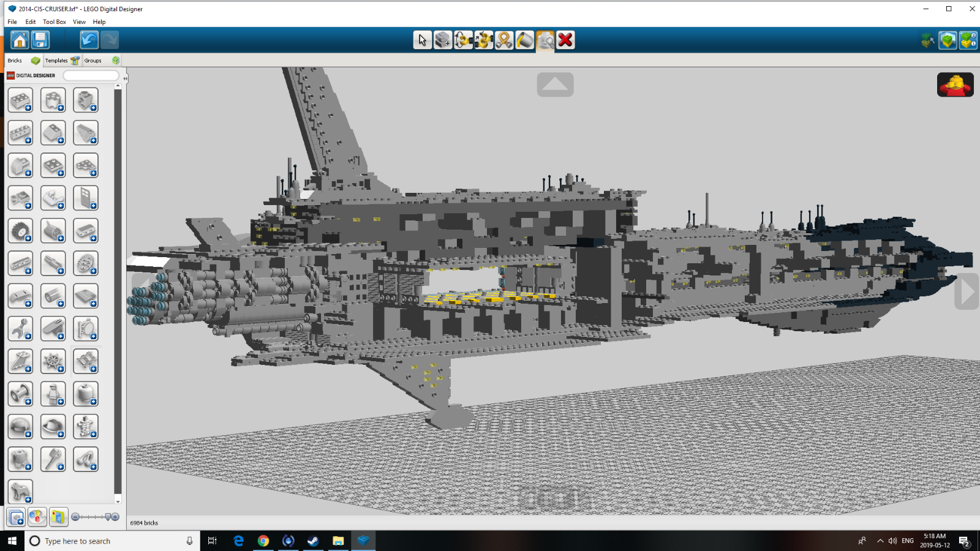Rotate camera view up with top arrow
Viewport: 980px width, 551px height.
tap(555, 84)
